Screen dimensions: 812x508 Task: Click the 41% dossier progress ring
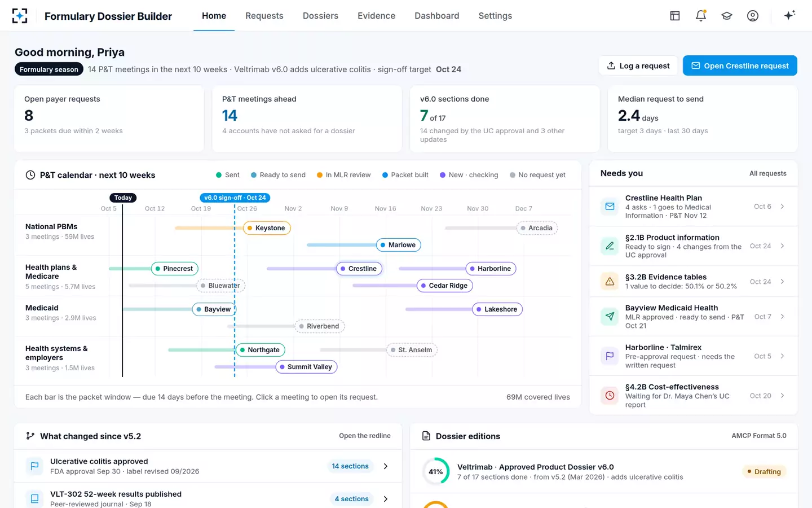pyautogui.click(x=436, y=472)
